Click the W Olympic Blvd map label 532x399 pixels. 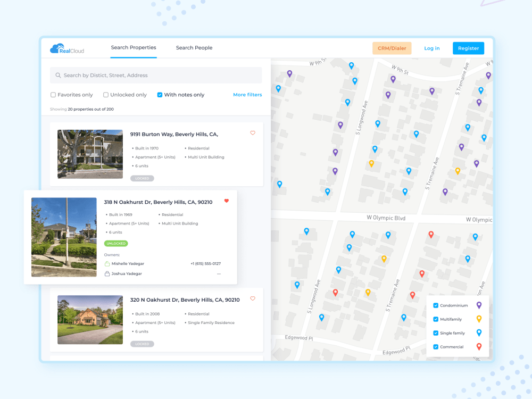[386, 218]
